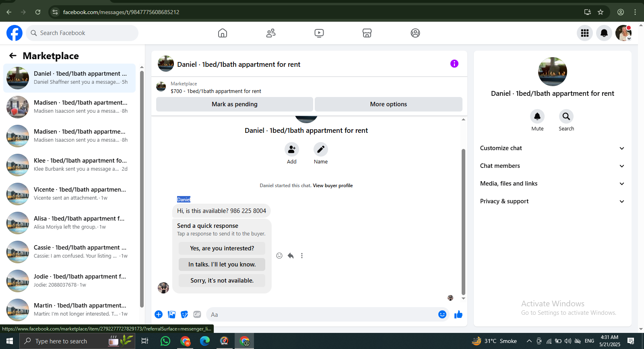Open emoji picker in message box

(x=442, y=314)
